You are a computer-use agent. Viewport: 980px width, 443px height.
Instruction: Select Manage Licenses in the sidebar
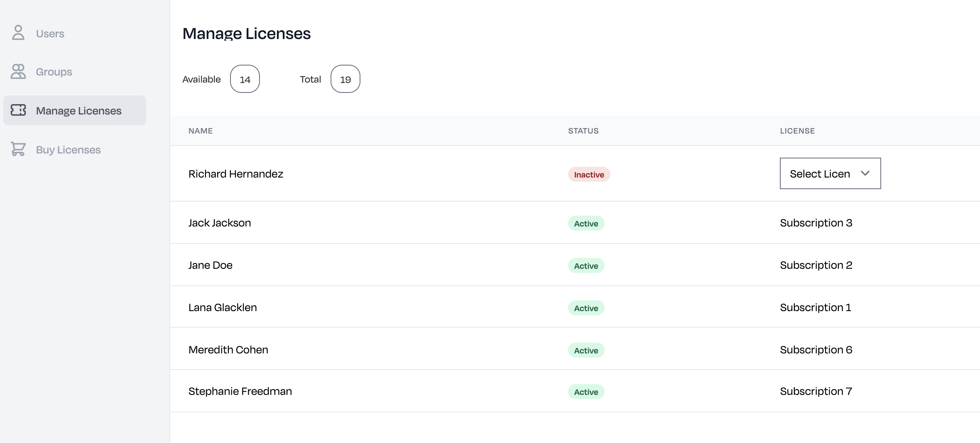75,110
